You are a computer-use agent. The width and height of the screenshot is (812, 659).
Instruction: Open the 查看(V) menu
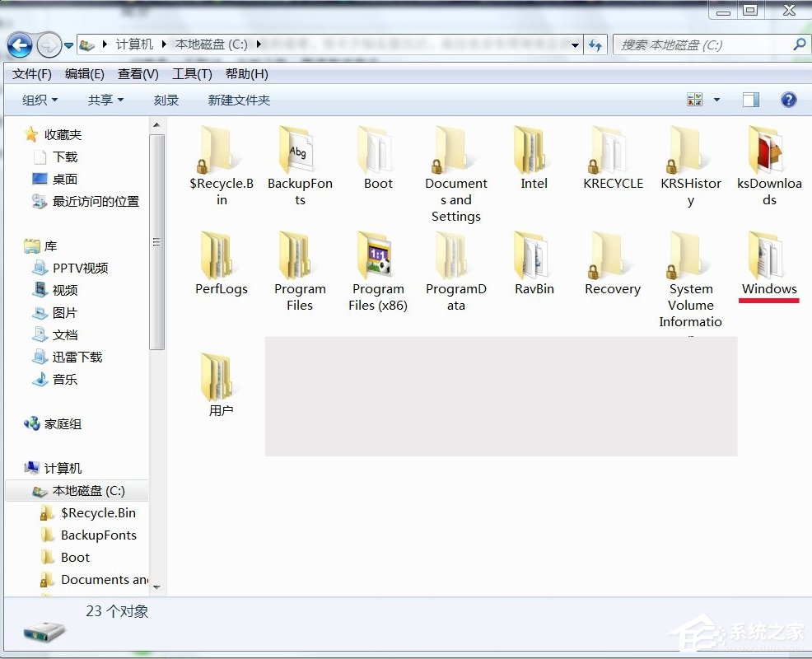(137, 73)
